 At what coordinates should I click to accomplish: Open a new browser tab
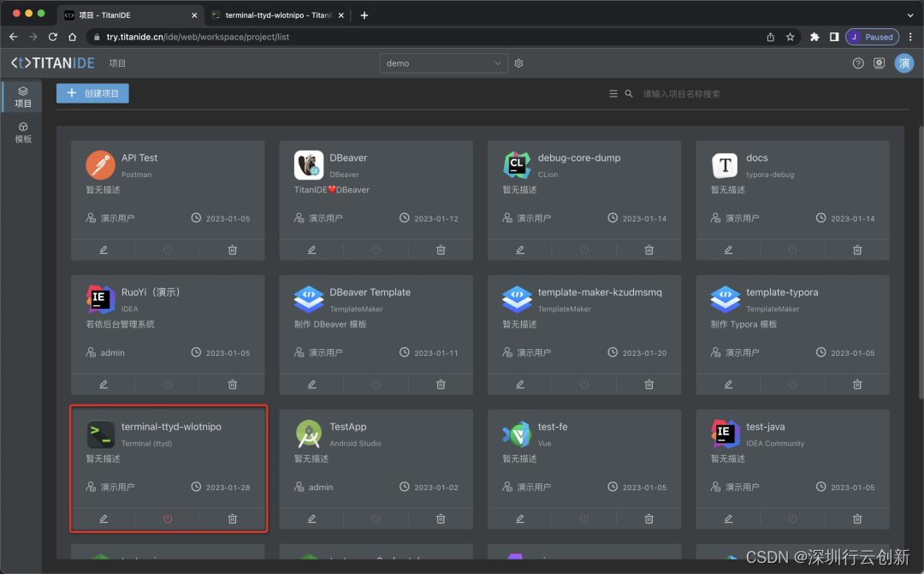tap(364, 15)
